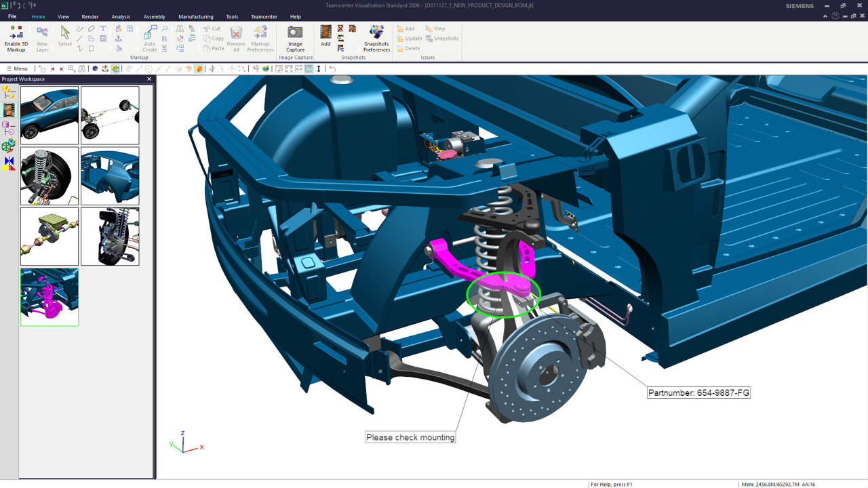Open Markup Preferences

260,39
